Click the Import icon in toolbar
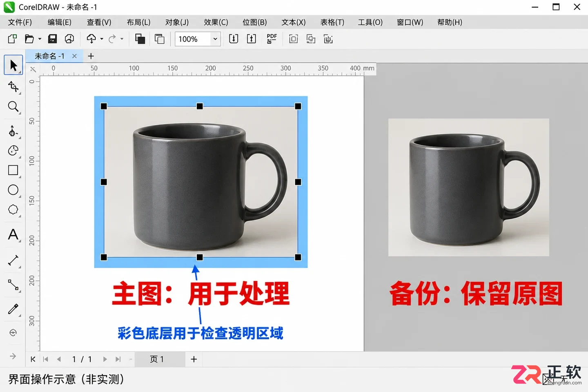 (x=234, y=39)
